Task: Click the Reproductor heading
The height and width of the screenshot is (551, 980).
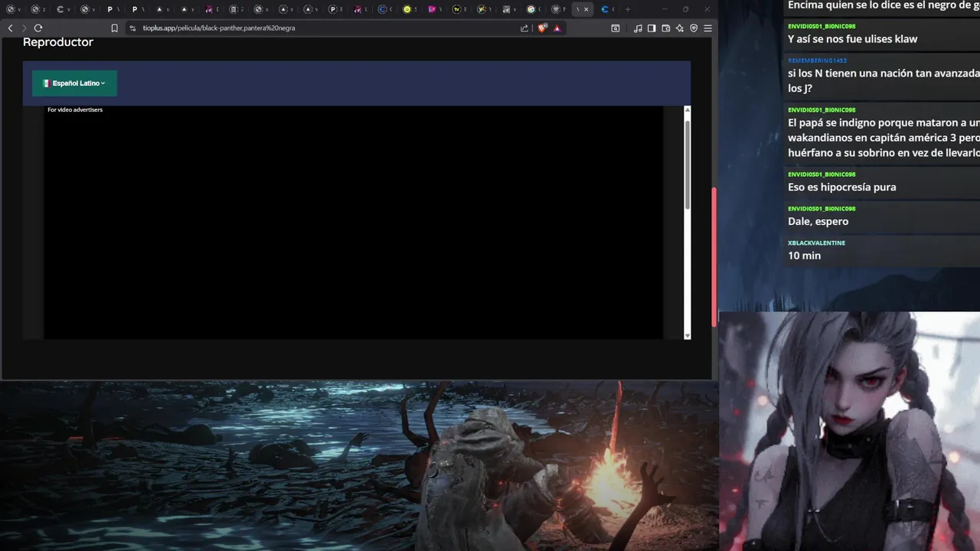Action: pos(58,42)
